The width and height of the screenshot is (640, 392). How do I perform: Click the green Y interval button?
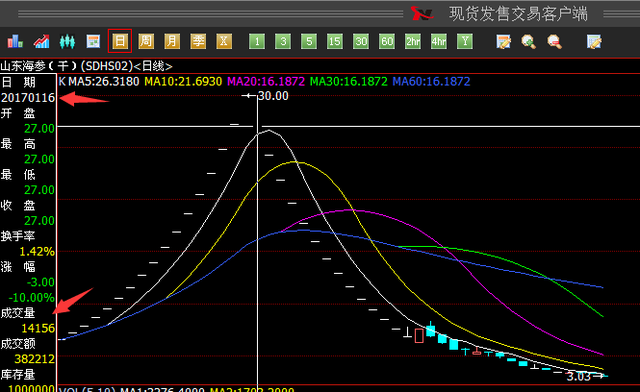pos(465,41)
